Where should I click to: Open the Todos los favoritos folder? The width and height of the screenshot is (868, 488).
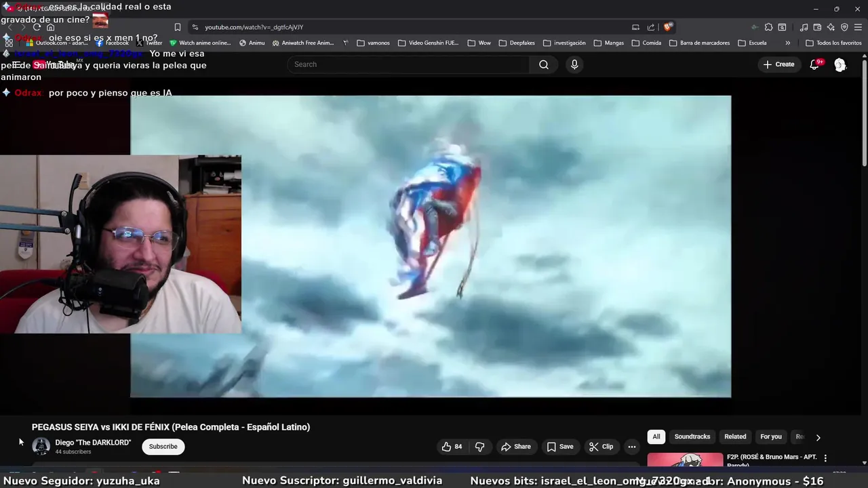[x=833, y=43]
